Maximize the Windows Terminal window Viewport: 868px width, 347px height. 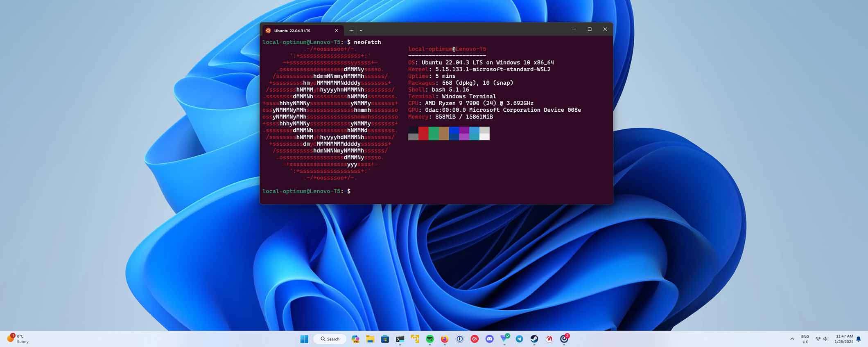590,29
